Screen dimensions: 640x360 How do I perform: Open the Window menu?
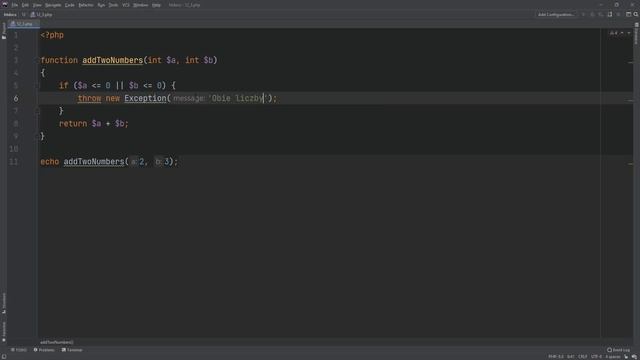(x=140, y=5)
